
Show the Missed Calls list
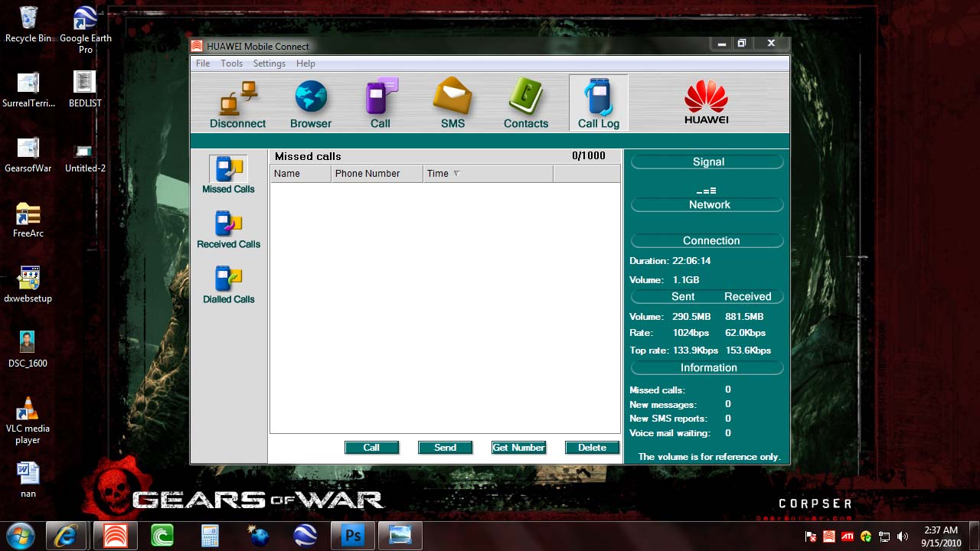coord(228,175)
